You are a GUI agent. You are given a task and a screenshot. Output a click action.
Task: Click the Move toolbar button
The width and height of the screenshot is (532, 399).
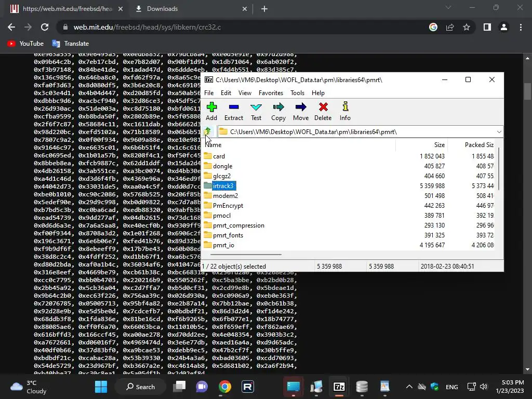(301, 111)
